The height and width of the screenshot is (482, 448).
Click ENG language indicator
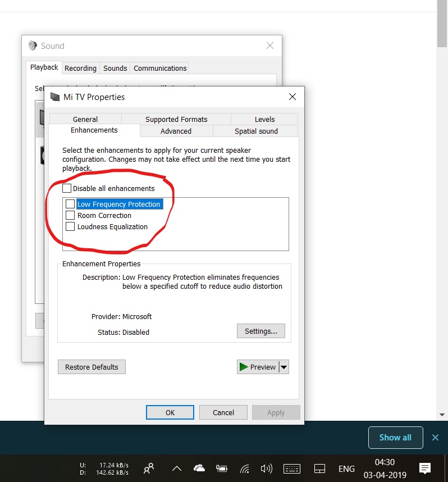click(x=346, y=469)
